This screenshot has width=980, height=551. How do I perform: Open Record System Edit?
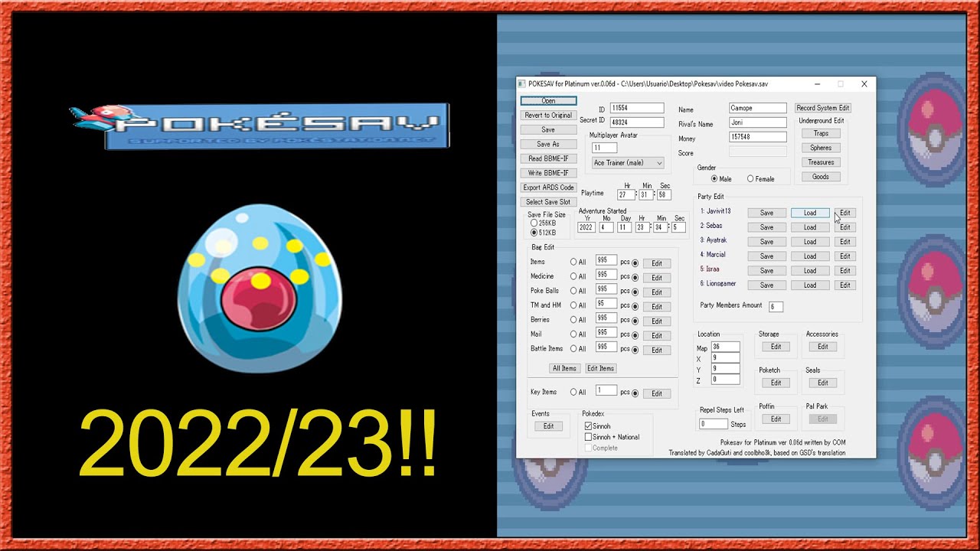pos(823,108)
